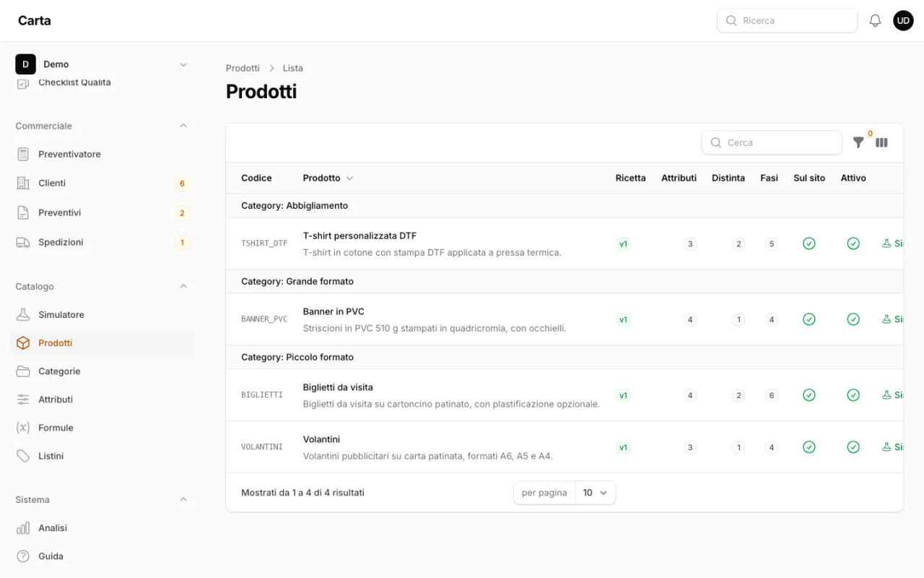Open the Demo workspace switcher
The image size is (924, 578).
click(x=102, y=64)
